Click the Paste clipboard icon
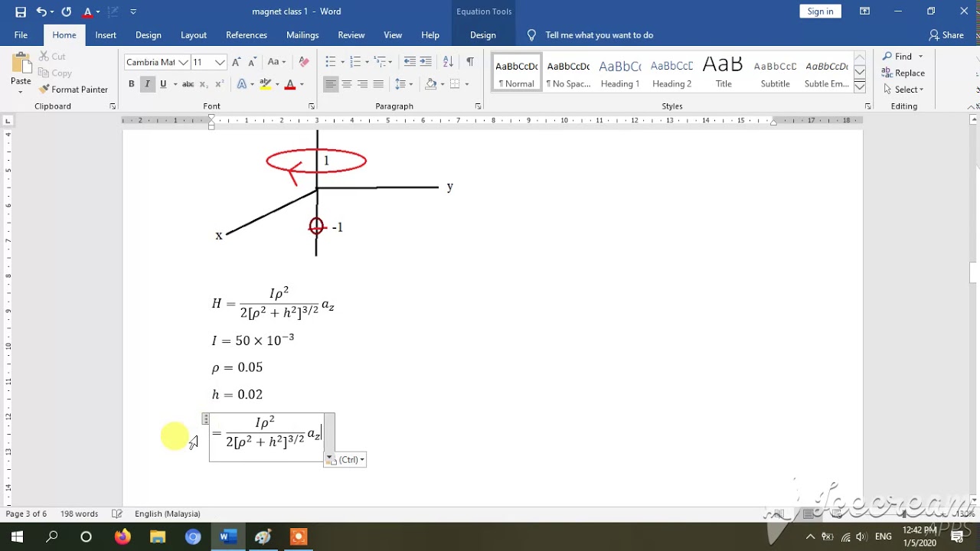 (x=21, y=64)
